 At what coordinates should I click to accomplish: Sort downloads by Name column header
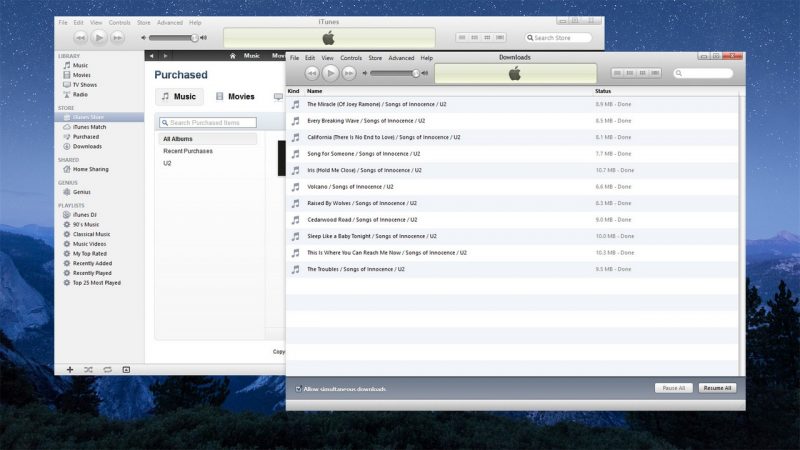pos(314,91)
